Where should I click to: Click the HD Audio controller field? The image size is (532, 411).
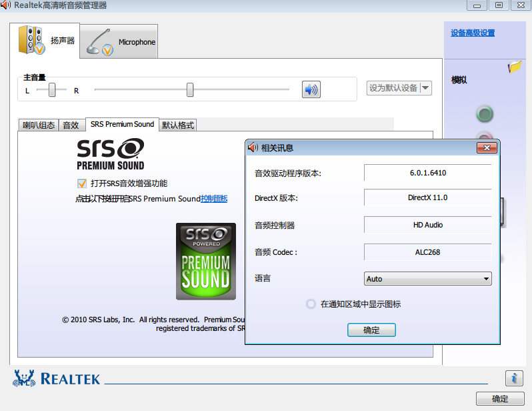pos(427,225)
